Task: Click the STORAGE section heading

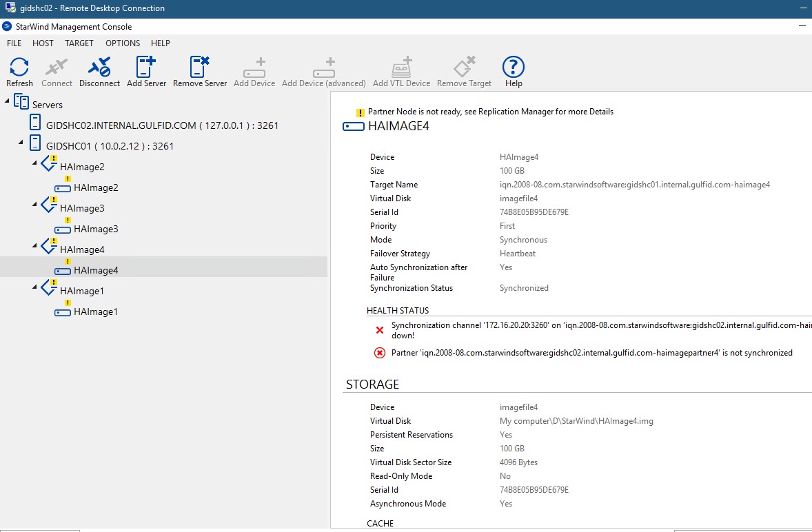Action: click(x=372, y=385)
